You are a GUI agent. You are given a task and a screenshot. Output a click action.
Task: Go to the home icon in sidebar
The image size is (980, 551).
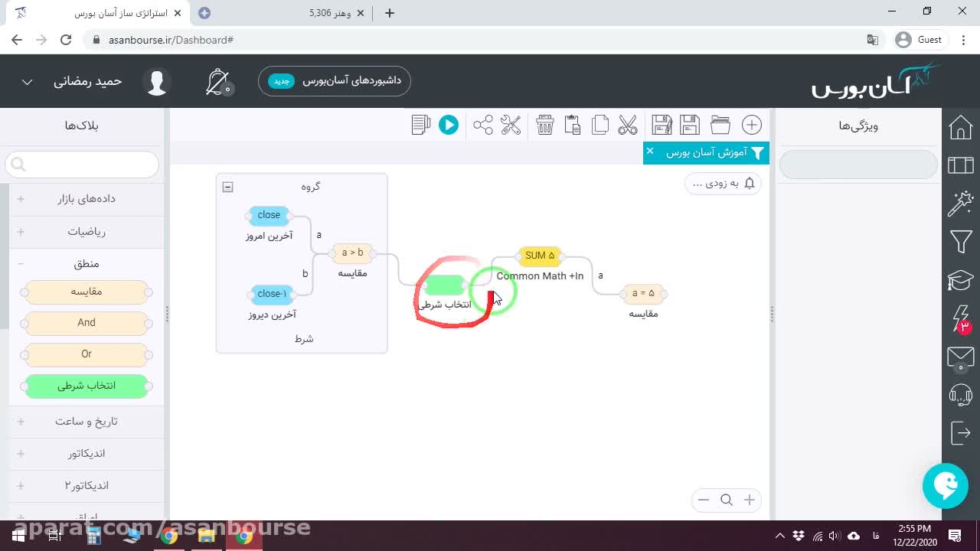click(961, 127)
